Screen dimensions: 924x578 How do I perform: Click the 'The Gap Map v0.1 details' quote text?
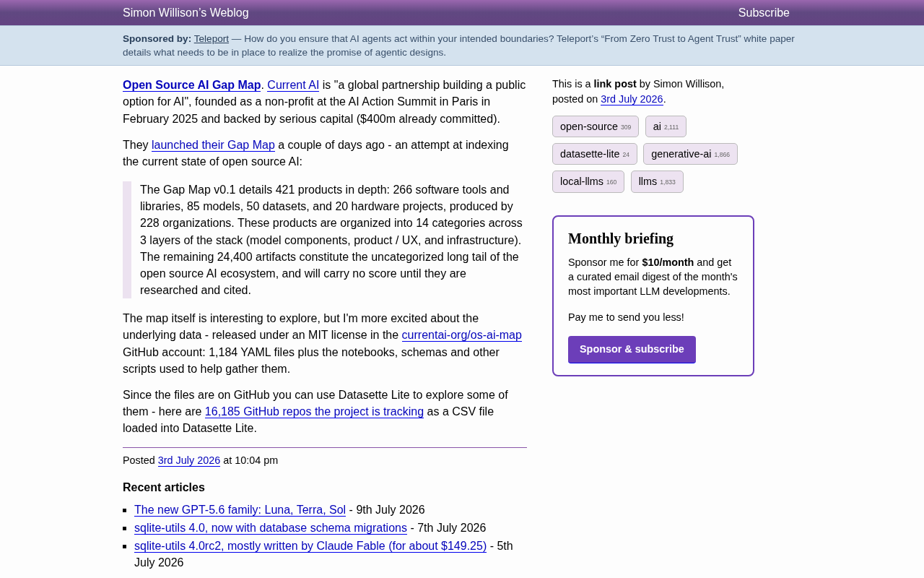[331, 240]
